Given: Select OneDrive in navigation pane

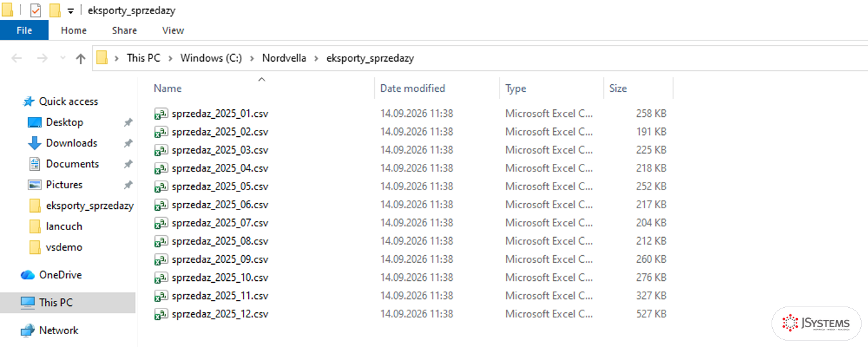Looking at the screenshot, I should 60,274.
